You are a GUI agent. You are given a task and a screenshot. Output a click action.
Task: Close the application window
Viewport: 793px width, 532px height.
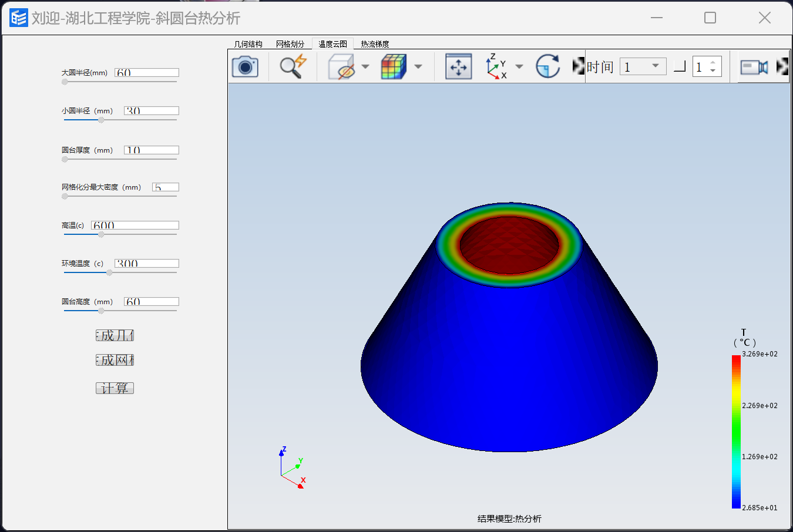(x=764, y=18)
